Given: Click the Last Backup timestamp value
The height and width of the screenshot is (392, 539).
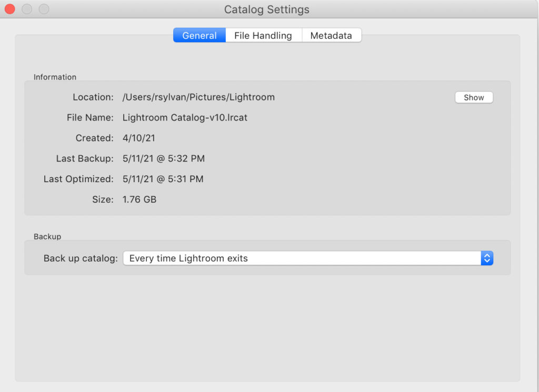Looking at the screenshot, I should (163, 159).
